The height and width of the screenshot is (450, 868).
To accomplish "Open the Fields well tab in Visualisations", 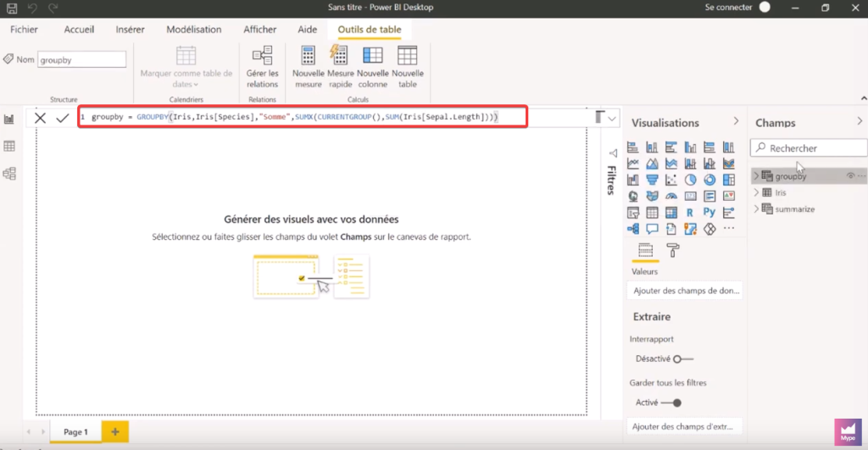I will pos(645,251).
